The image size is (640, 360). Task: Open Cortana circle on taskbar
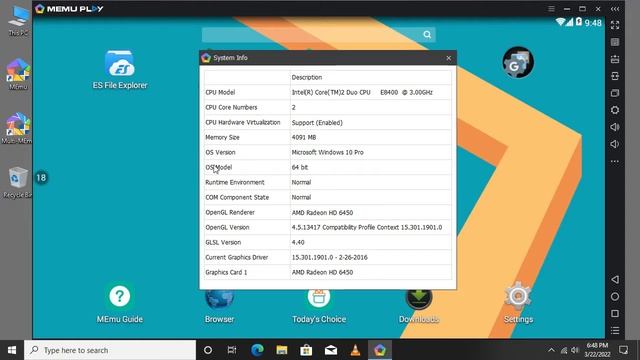(208, 350)
